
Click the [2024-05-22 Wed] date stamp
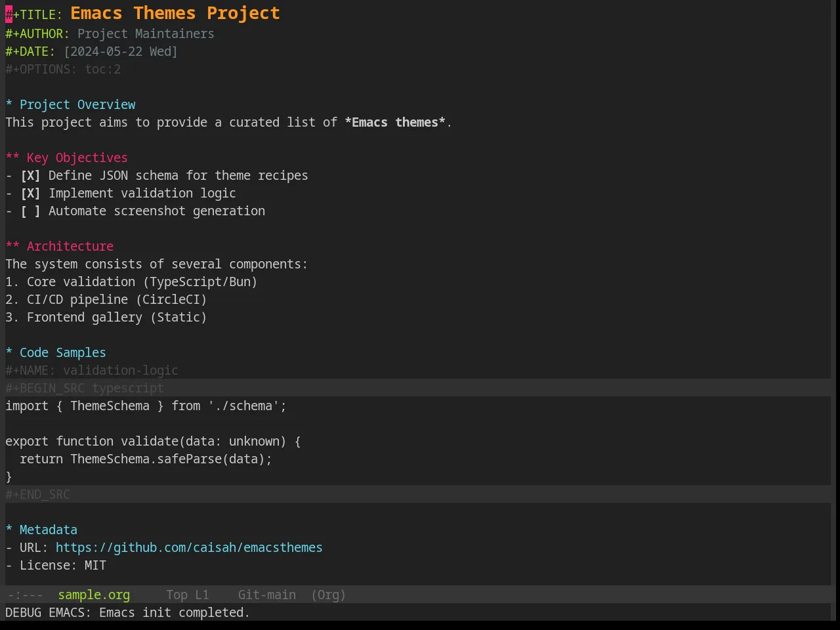click(x=121, y=51)
